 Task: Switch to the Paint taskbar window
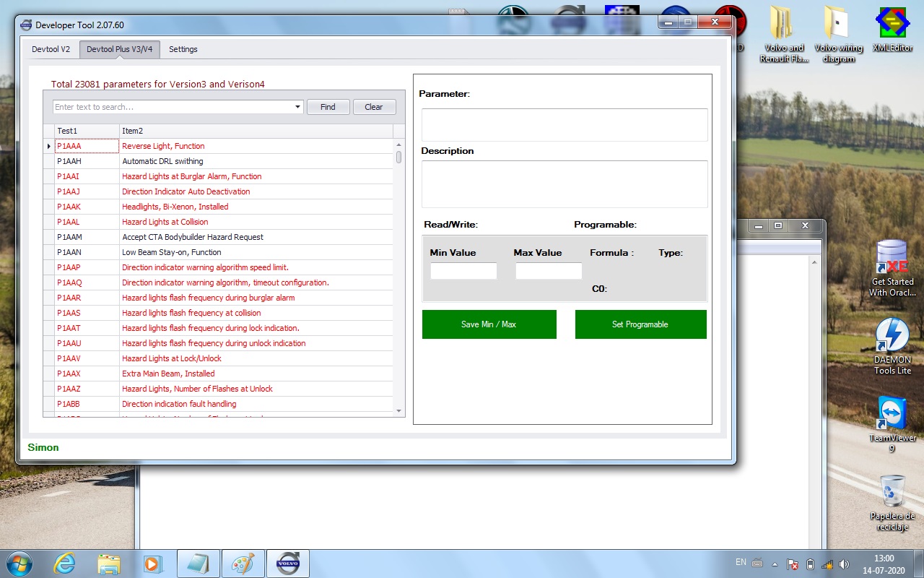(x=243, y=563)
